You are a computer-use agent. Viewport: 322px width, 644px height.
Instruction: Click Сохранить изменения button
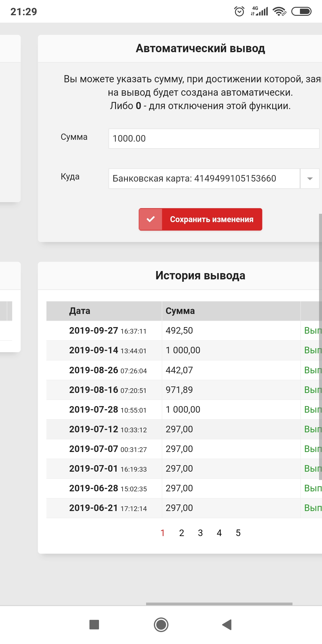click(x=200, y=219)
